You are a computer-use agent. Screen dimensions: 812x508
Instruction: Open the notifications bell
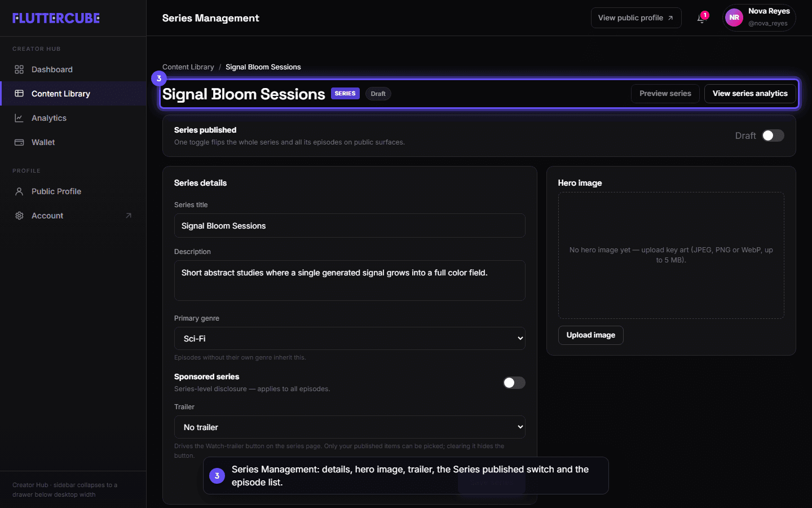pos(701,18)
